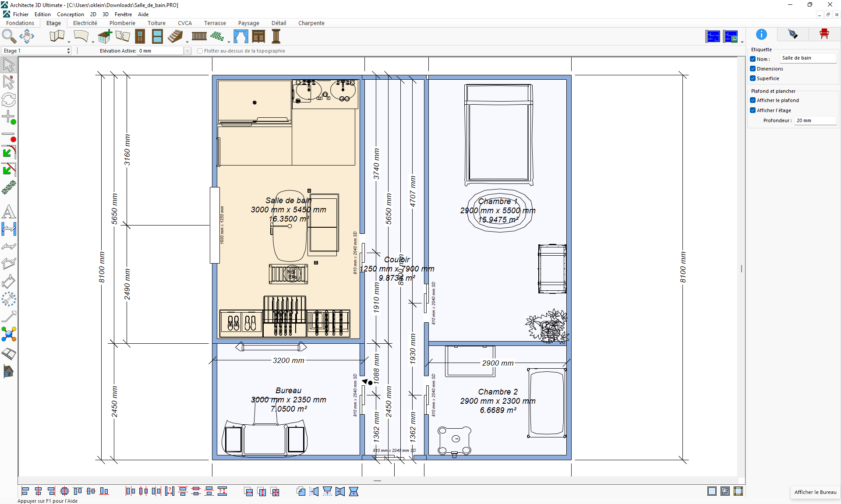The image size is (841, 504).
Task: Switch to the Electricité tab
Action: pos(85,23)
